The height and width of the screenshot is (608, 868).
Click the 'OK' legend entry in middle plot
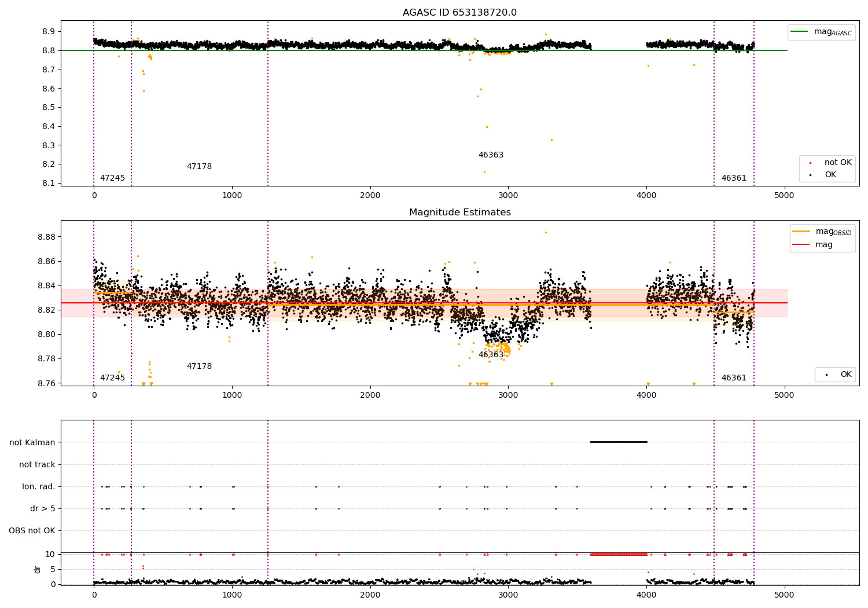point(838,375)
